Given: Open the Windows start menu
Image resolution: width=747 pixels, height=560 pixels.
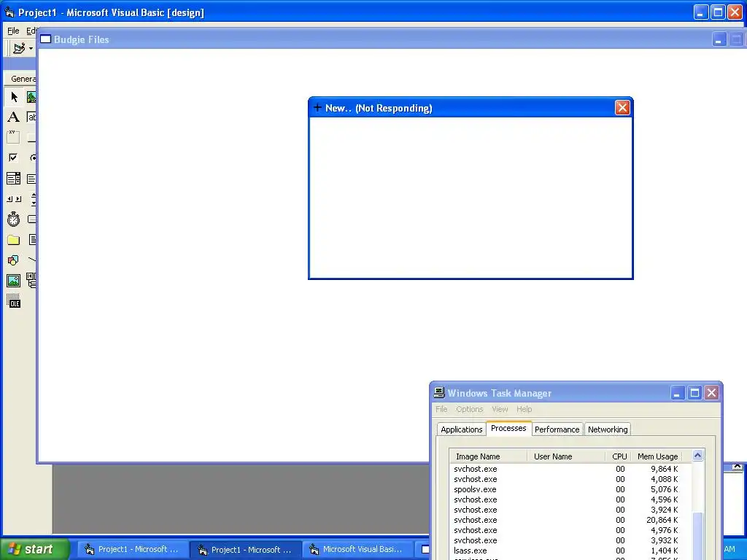Looking at the screenshot, I should coord(35,549).
